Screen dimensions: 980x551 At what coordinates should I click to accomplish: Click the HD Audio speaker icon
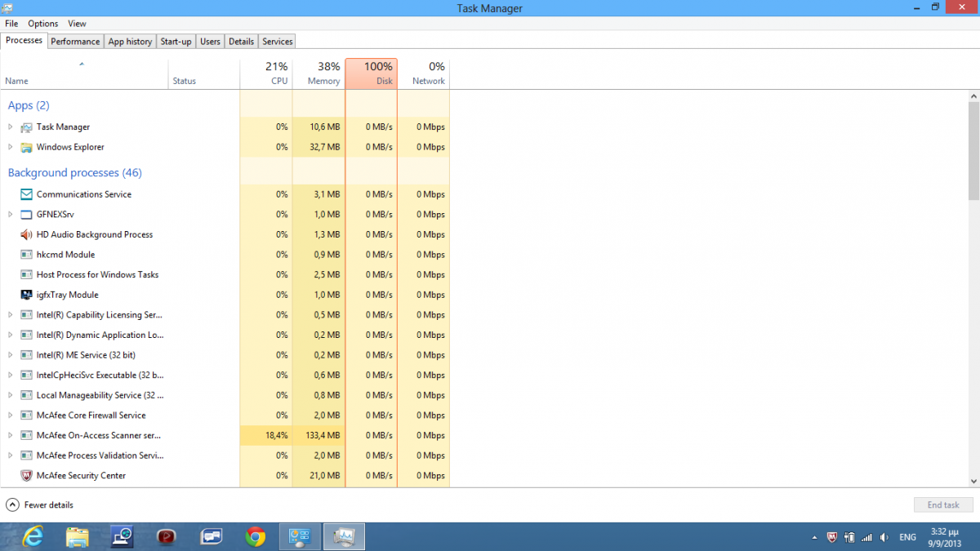pos(25,234)
